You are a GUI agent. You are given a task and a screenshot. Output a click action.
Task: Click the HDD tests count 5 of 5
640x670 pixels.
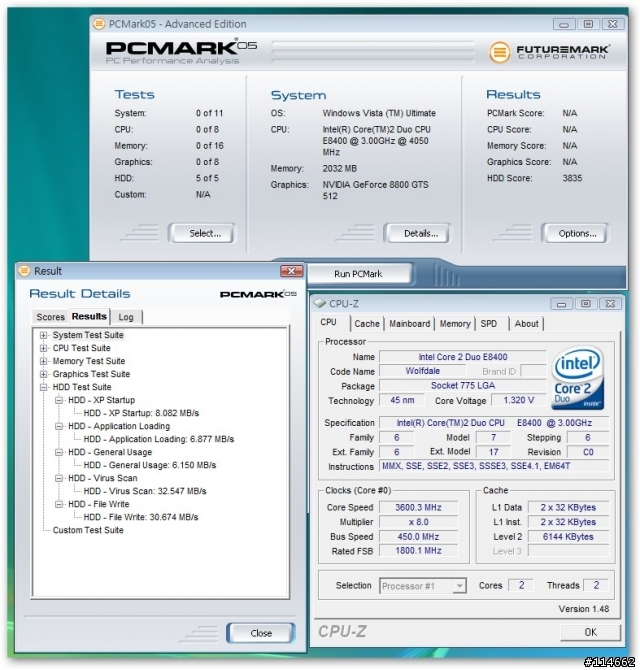[x=207, y=178]
